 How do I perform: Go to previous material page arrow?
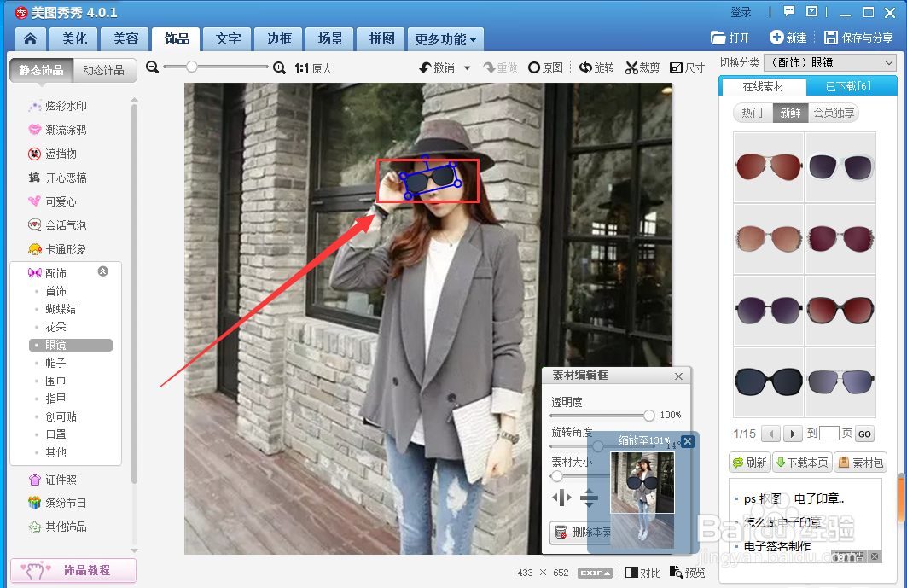770,434
